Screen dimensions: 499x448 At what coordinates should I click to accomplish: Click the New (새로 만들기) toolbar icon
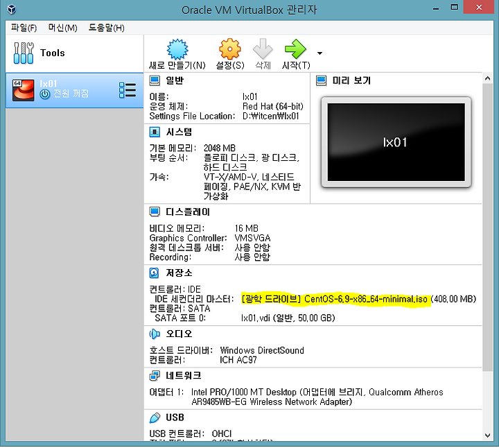[x=177, y=49]
